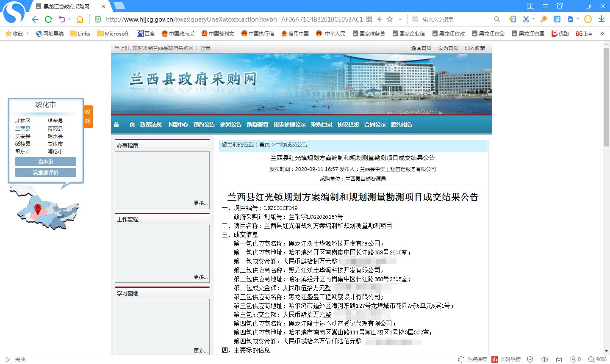This screenshot has width=610, height=364.
Task: Expand the 收藏 favorites dropdown
Action: tap(28, 33)
